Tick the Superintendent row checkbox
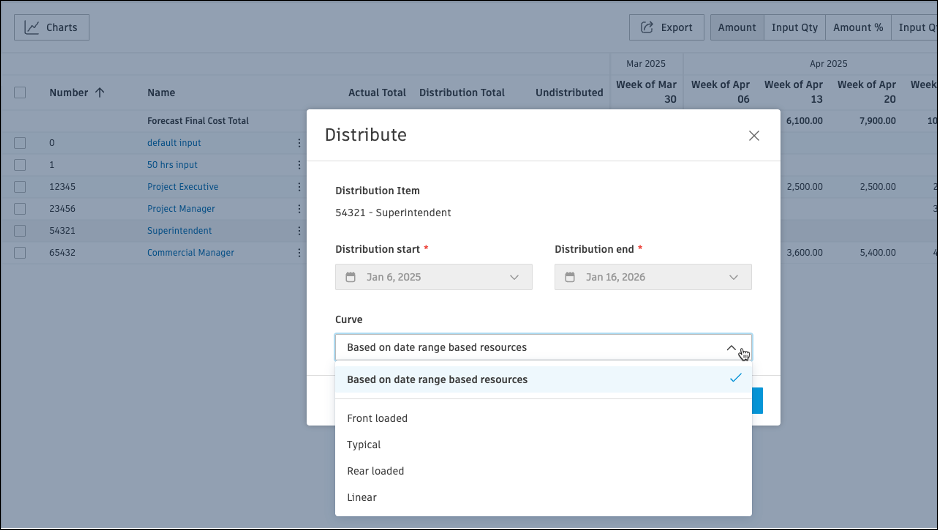 [20, 230]
